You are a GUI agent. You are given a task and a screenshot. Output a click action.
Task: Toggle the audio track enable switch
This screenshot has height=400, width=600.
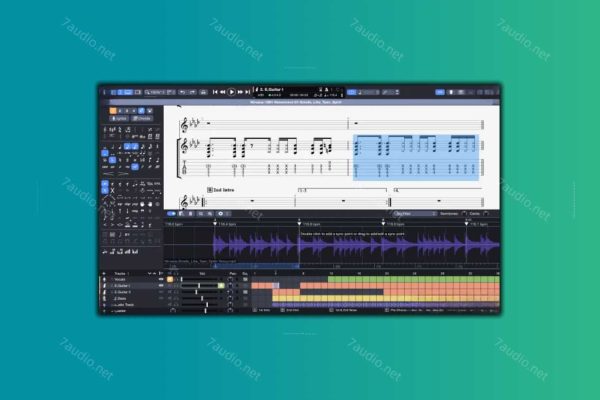[x=171, y=214]
